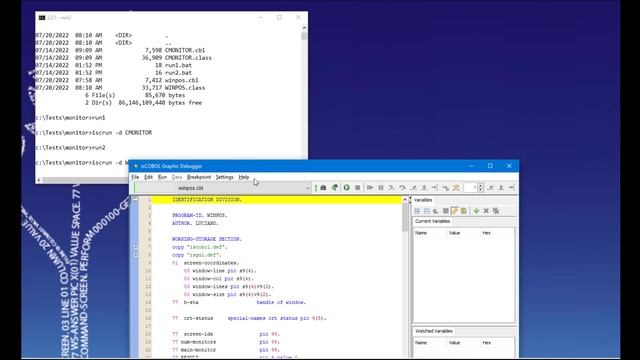Click the camera-shaped icon in debugger toolbar
Screen dimensions: 640x360
[323, 188]
